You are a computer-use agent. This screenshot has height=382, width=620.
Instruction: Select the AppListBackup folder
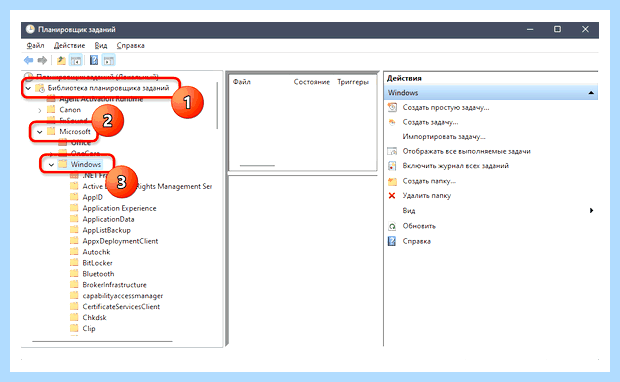pos(106,230)
